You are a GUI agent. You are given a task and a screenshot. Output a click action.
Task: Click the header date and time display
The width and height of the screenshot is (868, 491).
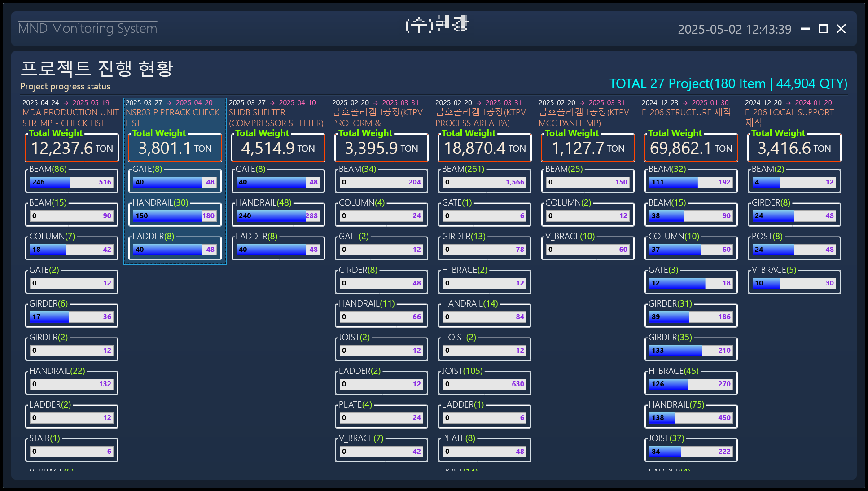pyautogui.click(x=734, y=29)
